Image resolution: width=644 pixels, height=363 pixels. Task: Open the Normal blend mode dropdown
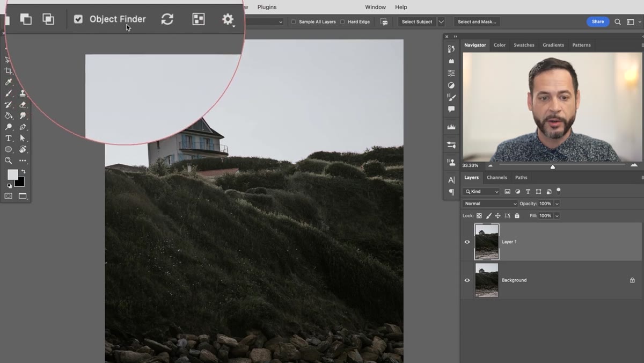pos(490,204)
